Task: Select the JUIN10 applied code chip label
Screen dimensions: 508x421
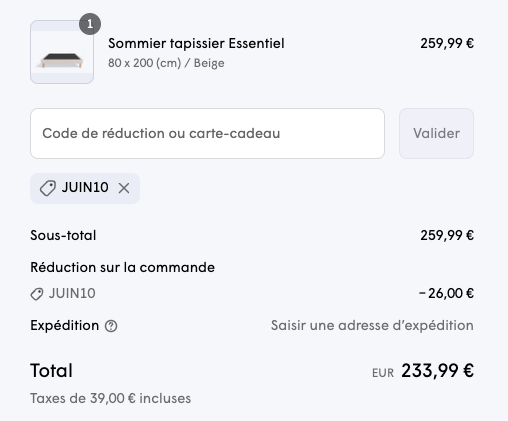Action: click(x=85, y=188)
